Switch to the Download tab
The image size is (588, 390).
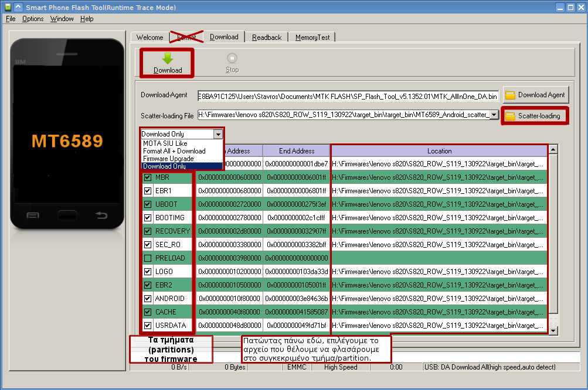(224, 37)
